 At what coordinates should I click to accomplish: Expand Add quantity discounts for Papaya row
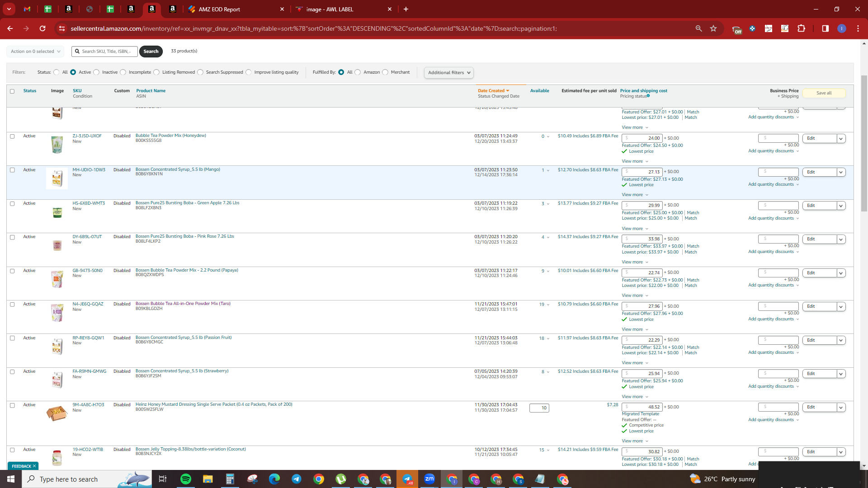774,285
